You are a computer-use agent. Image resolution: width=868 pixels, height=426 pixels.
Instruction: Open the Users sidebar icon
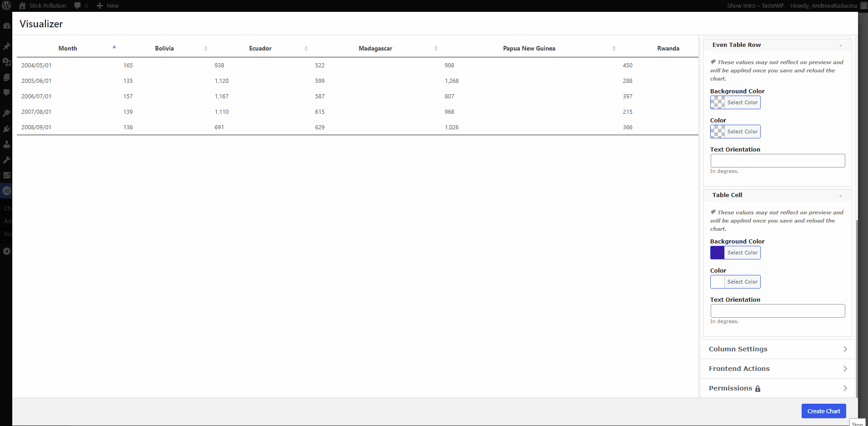click(6, 144)
